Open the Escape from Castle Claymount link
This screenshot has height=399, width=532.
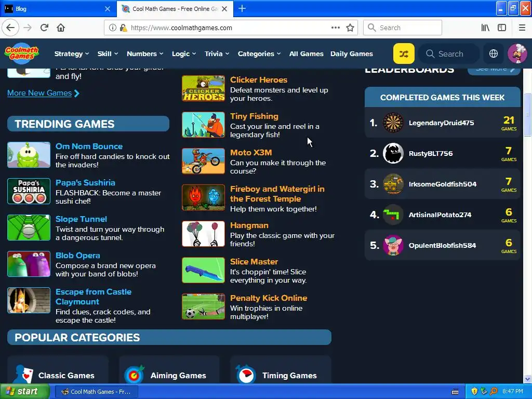94,297
